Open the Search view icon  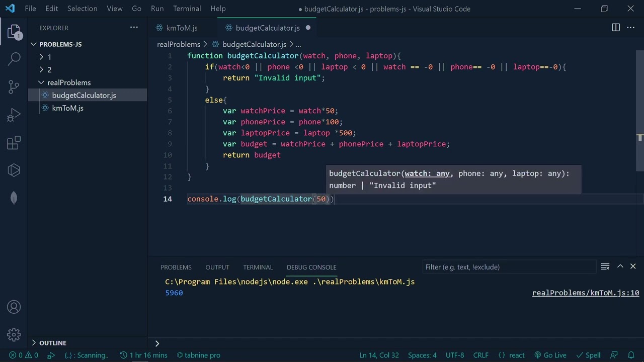tap(14, 59)
